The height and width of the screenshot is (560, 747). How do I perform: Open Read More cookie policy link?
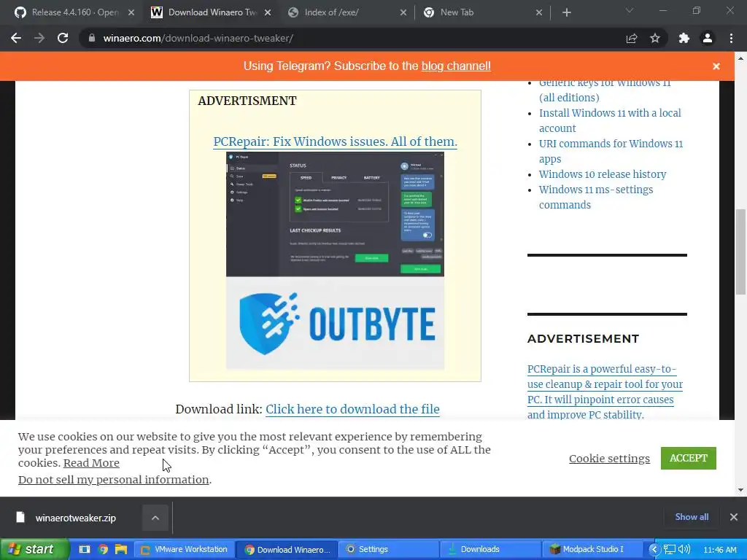tap(91, 463)
